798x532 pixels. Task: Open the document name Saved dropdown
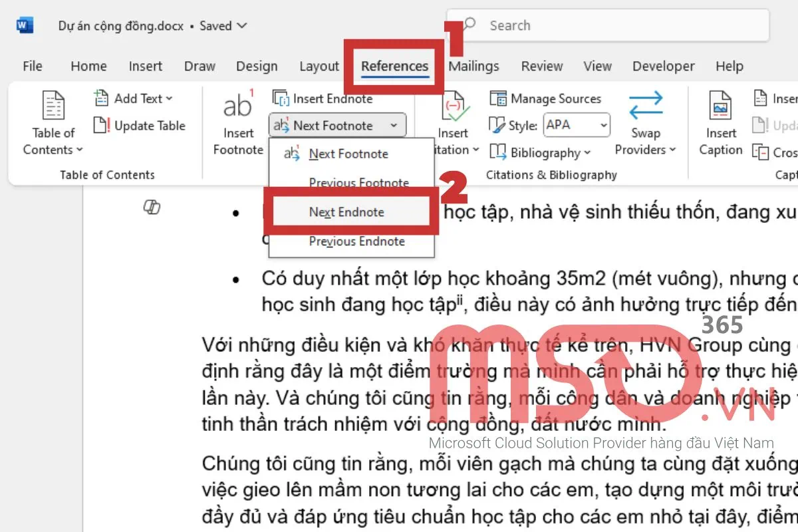(241, 26)
